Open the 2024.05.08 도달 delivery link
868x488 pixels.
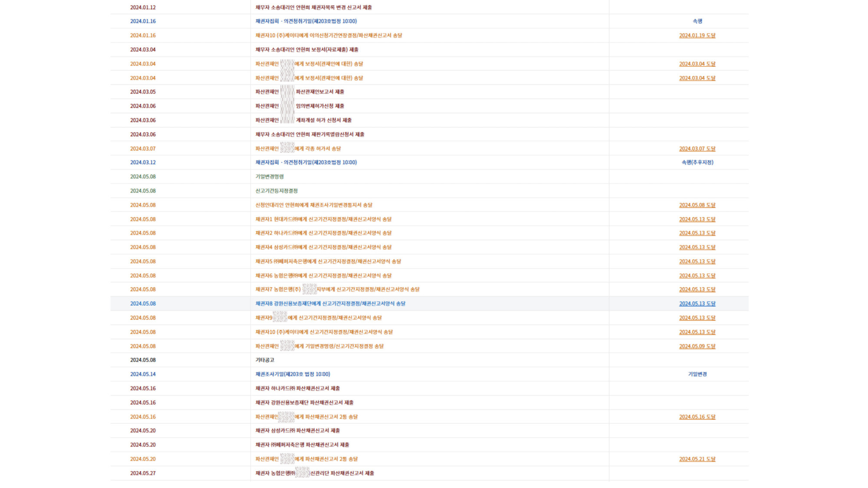(697, 205)
